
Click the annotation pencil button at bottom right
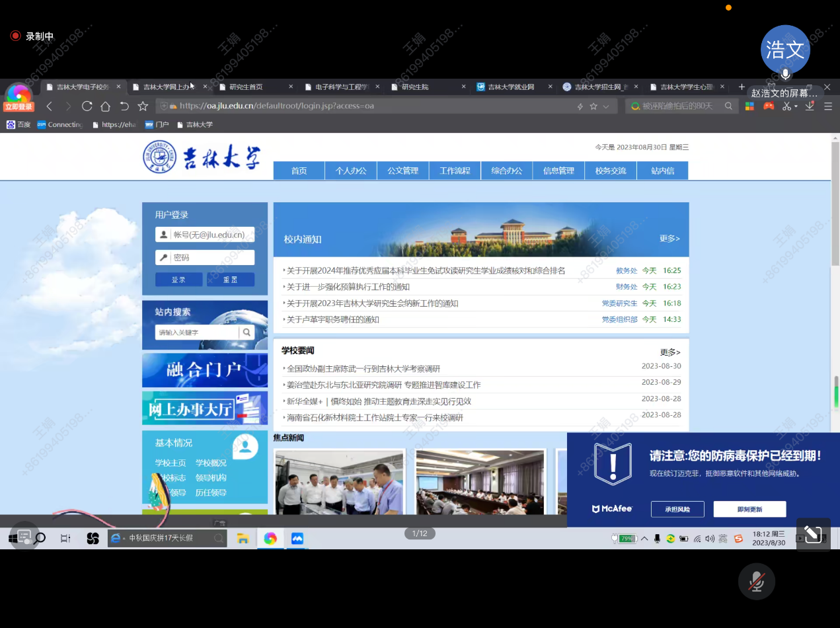(x=813, y=535)
